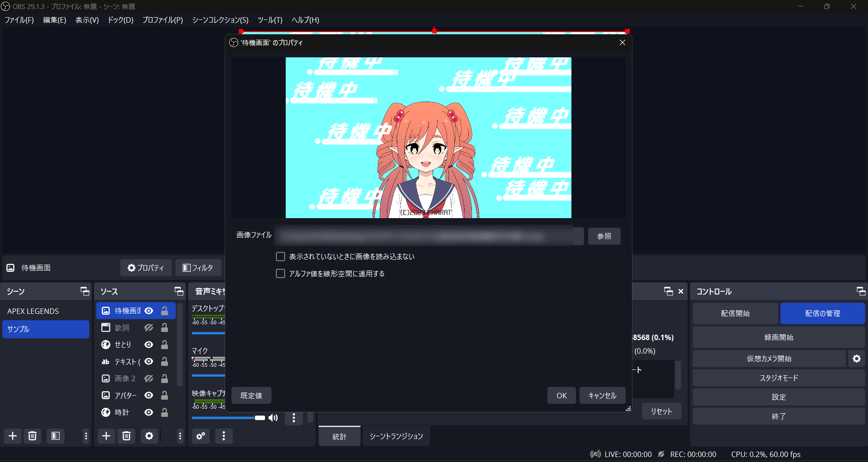Screen dimensions: 868x462
Task: Click the image icon of アバター source
Action: click(106, 395)
